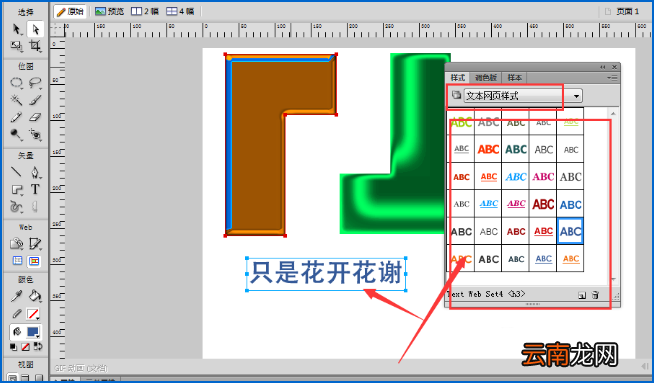Click the Text Web Set4 <h3> style name

[486, 294]
